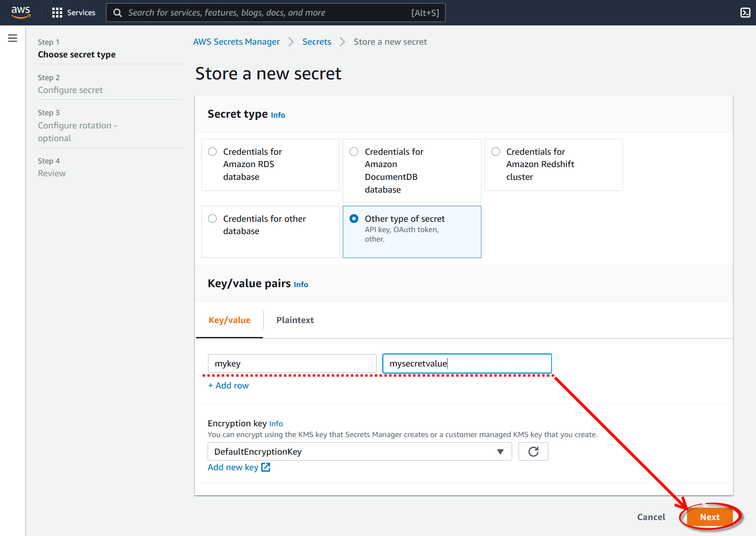The width and height of the screenshot is (756, 536).
Task: Choose Credentials for Amazon DocumentDB database
Action: [x=354, y=152]
